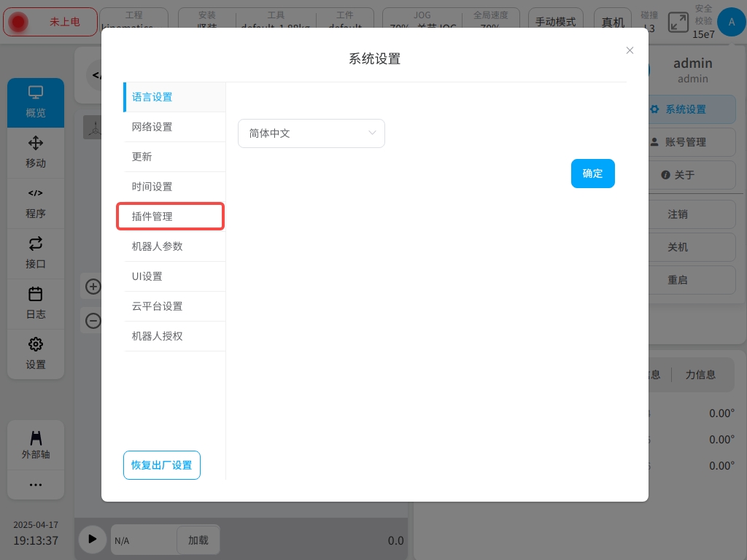Click the fullscreen expand icon in top bar

pos(678,22)
